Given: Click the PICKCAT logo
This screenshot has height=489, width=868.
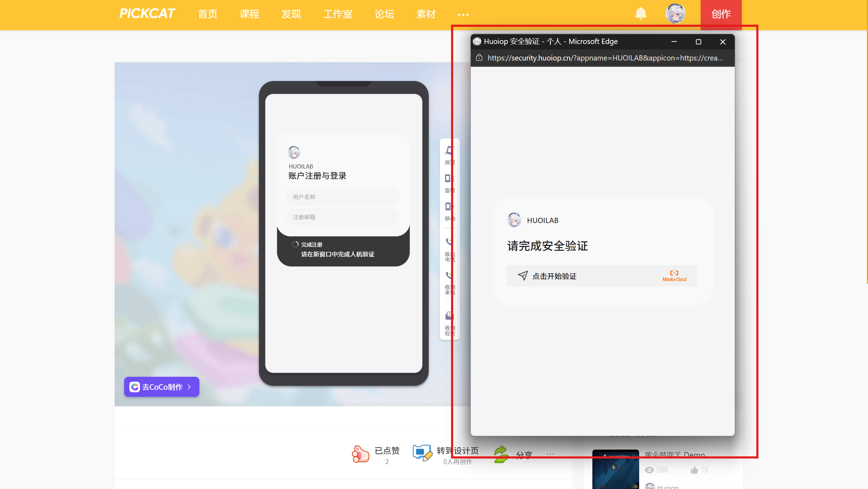Looking at the screenshot, I should (147, 14).
